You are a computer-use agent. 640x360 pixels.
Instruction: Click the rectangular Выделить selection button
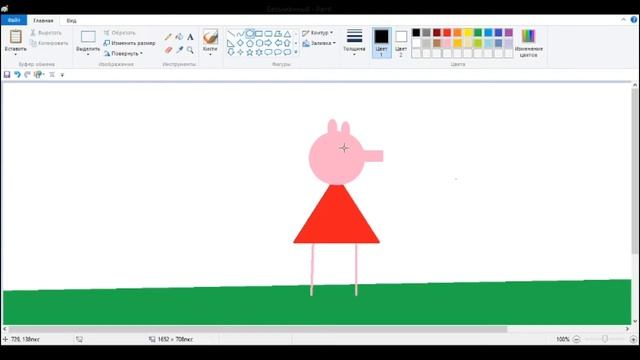88,37
